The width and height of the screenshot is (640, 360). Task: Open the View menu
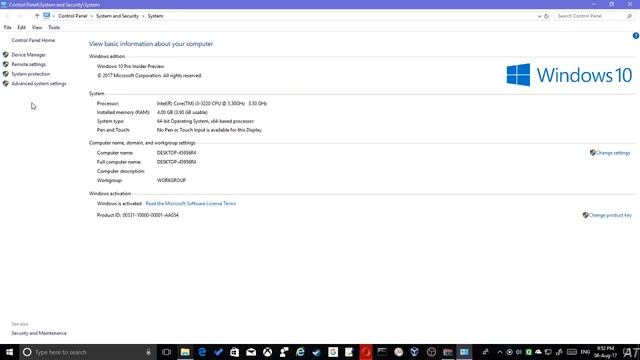tap(37, 27)
